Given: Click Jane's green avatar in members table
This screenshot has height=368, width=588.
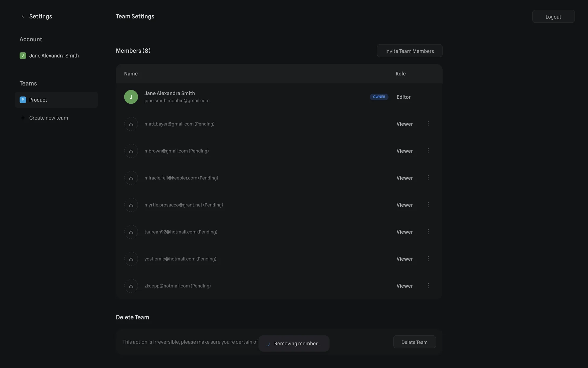Looking at the screenshot, I should [131, 97].
